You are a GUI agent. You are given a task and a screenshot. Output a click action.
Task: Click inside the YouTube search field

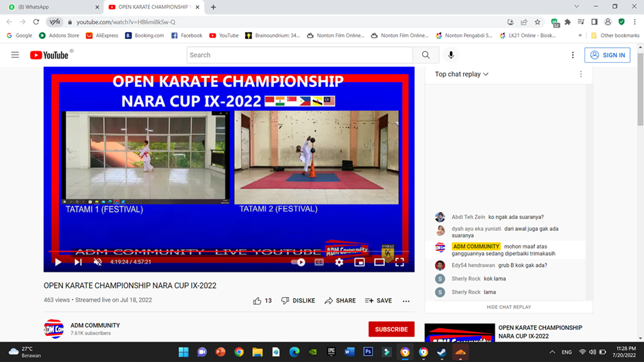point(299,55)
